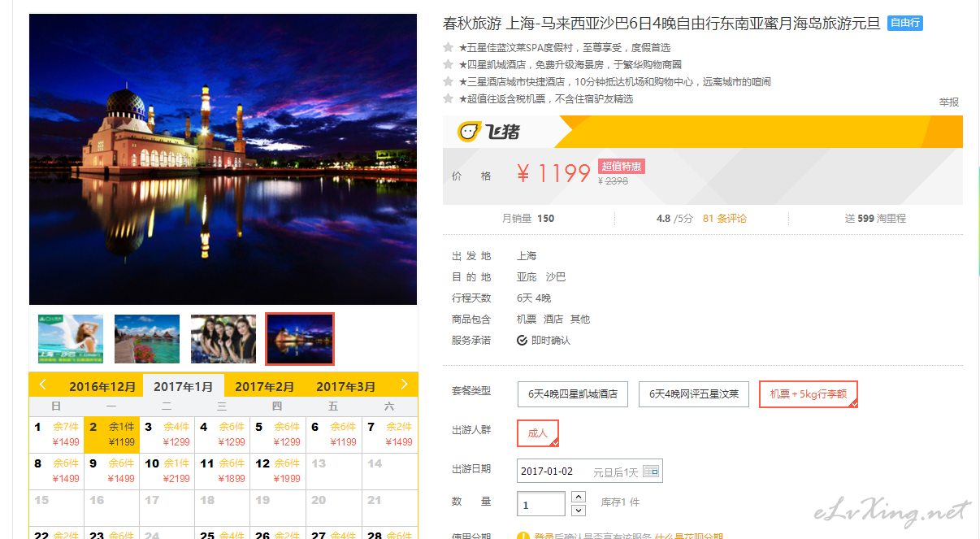The image size is (980, 539).
Task: Click the instant confirmation check icon
Action: (x=523, y=341)
